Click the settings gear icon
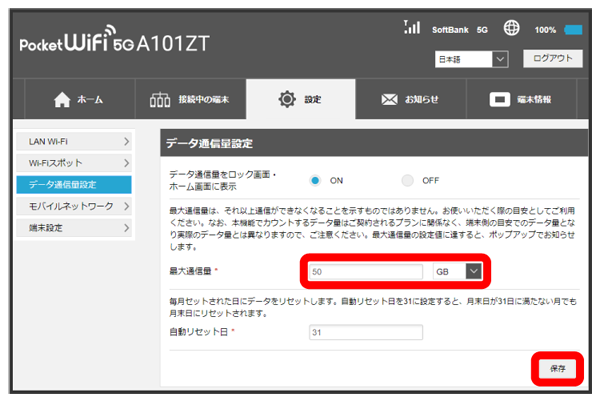 pyautogui.click(x=287, y=100)
